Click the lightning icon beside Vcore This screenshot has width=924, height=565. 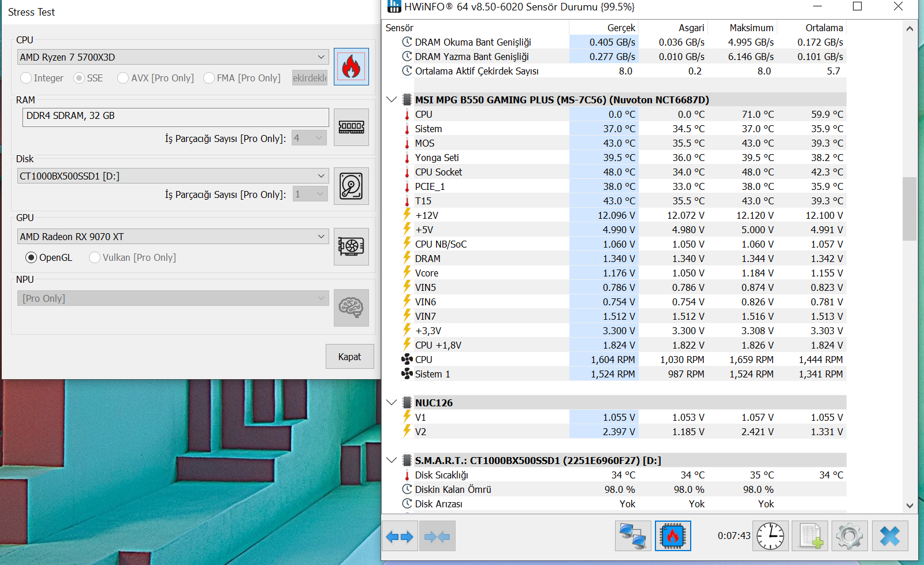407,272
